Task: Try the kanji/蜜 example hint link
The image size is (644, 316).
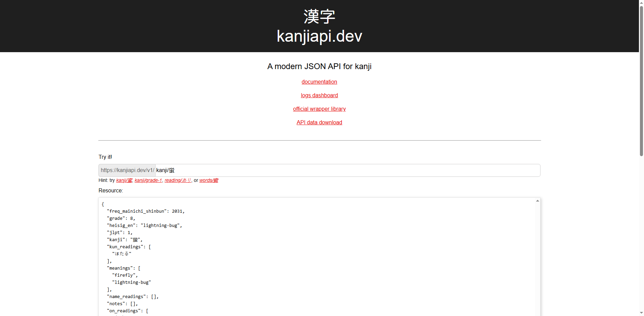Action: pyautogui.click(x=124, y=180)
